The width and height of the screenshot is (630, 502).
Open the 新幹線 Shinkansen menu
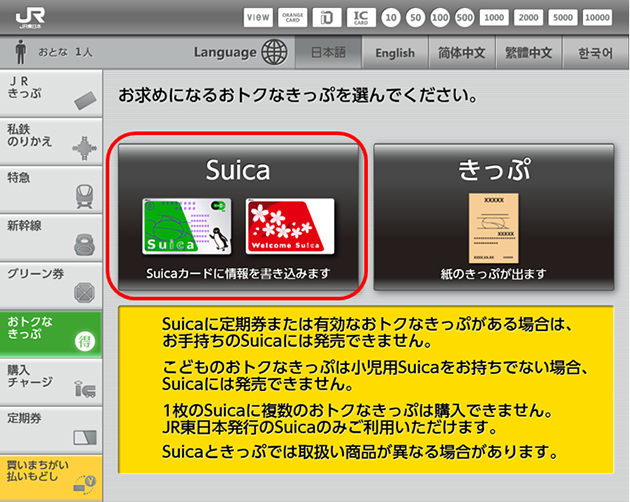51,238
